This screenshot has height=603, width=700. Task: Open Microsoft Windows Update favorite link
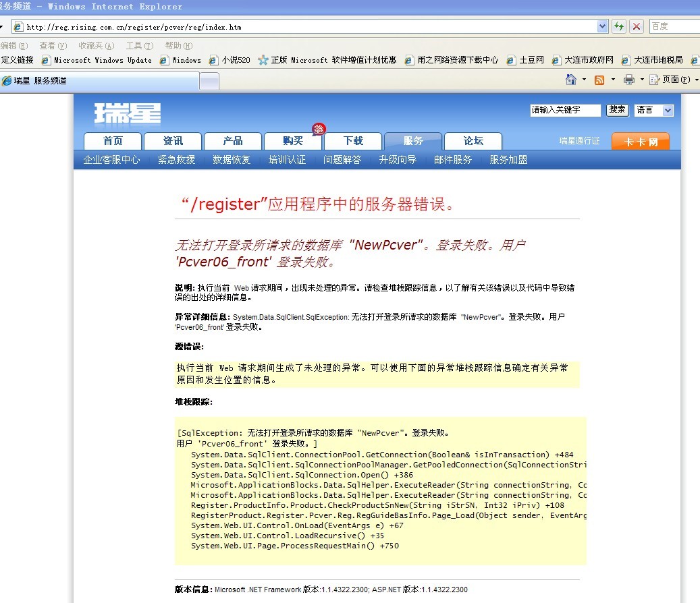tap(97, 60)
